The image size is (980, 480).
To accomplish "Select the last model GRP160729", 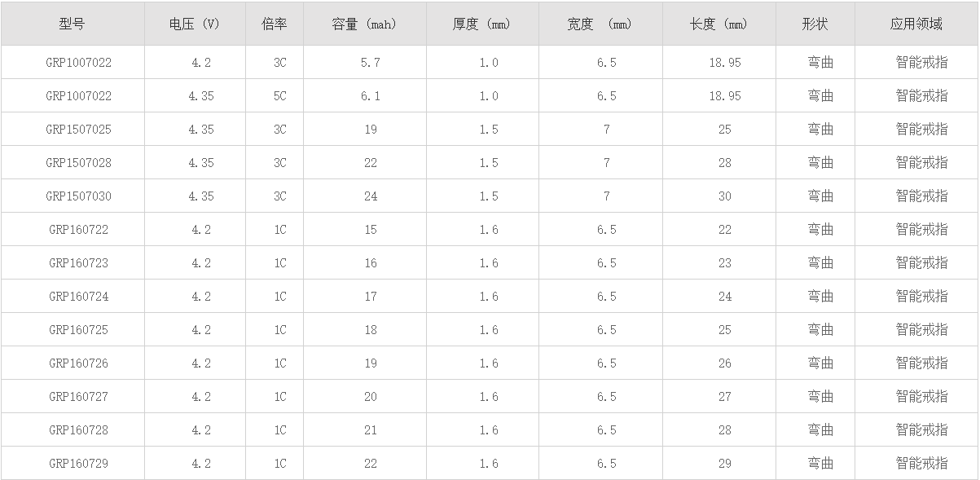I will pyautogui.click(x=78, y=464).
